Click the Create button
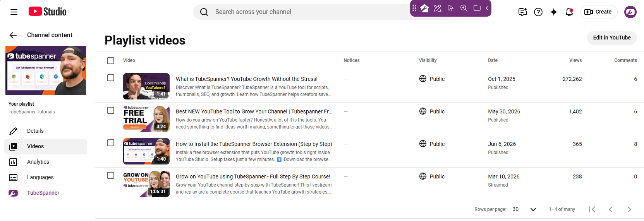 pos(598,12)
